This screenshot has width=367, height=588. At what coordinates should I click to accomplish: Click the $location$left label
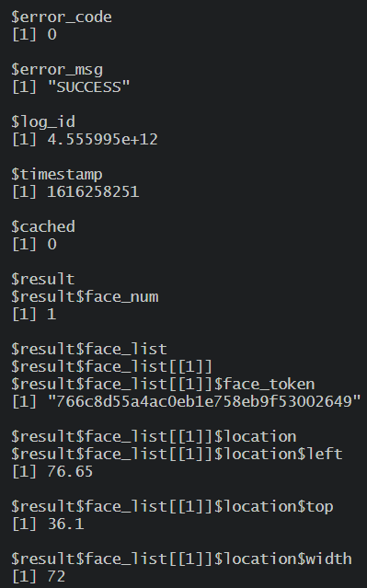point(177,454)
